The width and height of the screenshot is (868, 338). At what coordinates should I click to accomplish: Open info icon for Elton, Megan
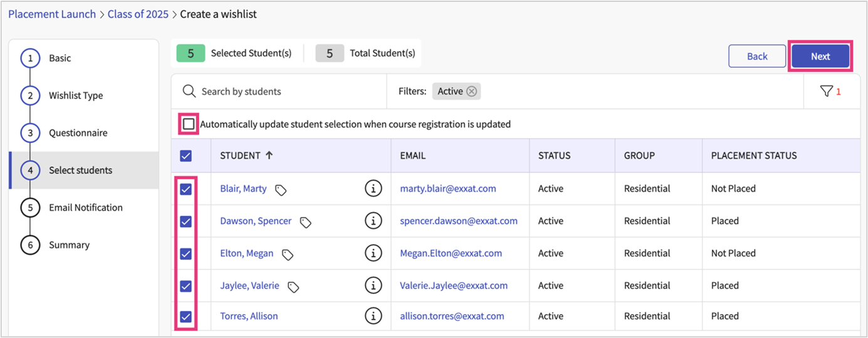374,253
